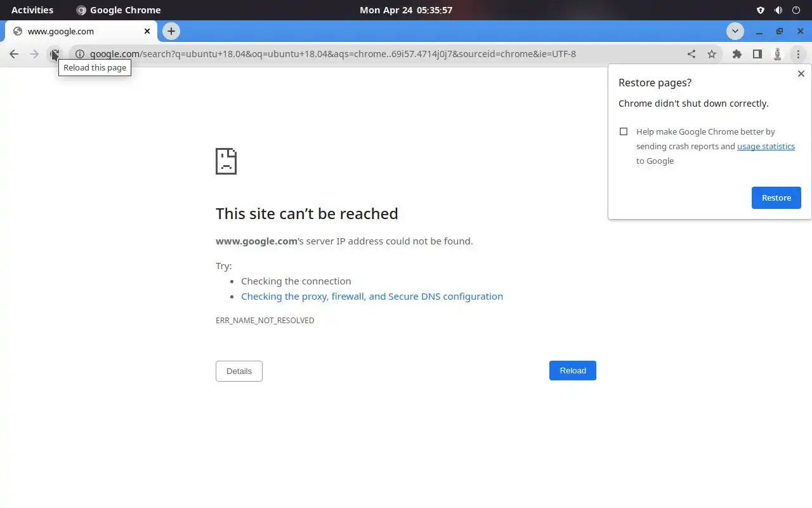This screenshot has width=812, height=508.
Task: View site information icon in address bar
Action: [x=80, y=54]
